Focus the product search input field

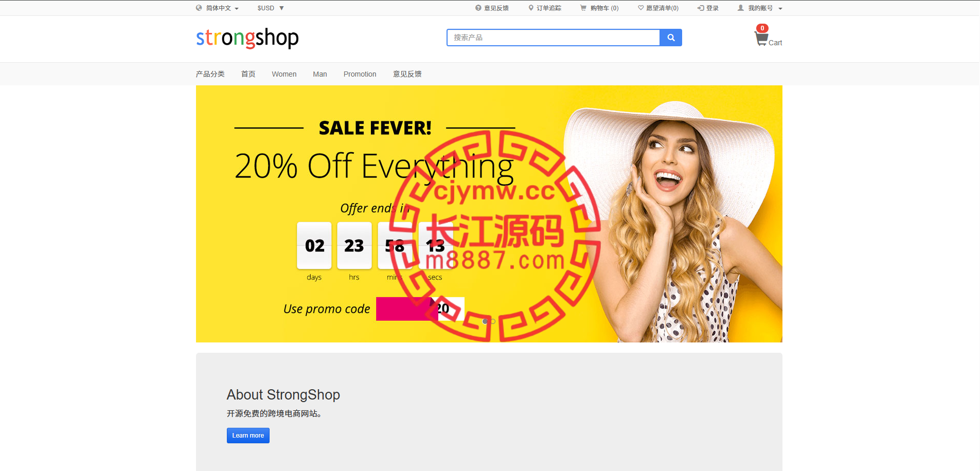(554, 38)
